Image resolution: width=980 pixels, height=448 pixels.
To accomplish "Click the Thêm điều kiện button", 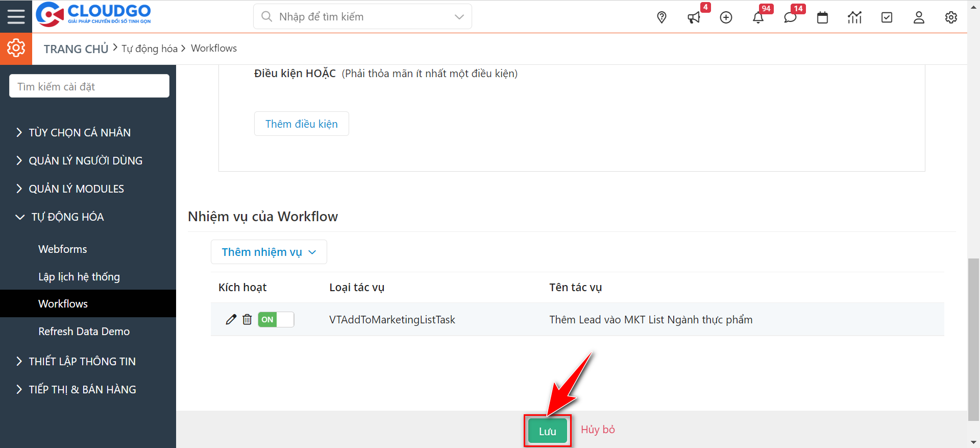I will tap(301, 124).
